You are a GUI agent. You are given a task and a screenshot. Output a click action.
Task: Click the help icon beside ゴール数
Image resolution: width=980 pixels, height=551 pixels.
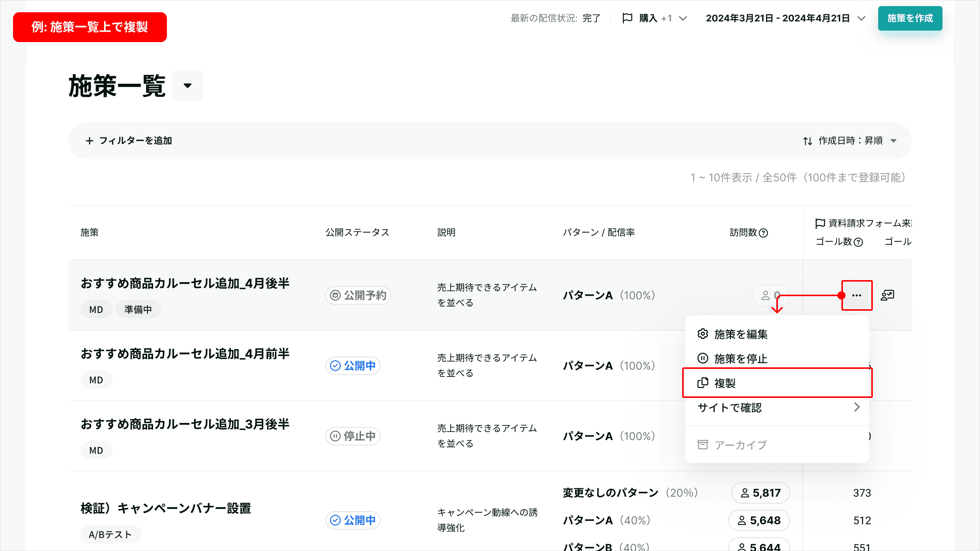pyautogui.click(x=858, y=242)
